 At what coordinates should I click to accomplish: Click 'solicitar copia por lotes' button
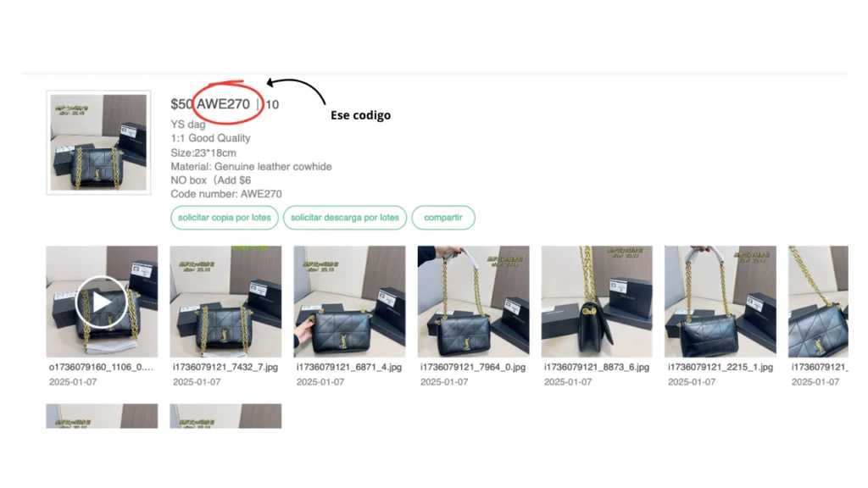point(224,218)
